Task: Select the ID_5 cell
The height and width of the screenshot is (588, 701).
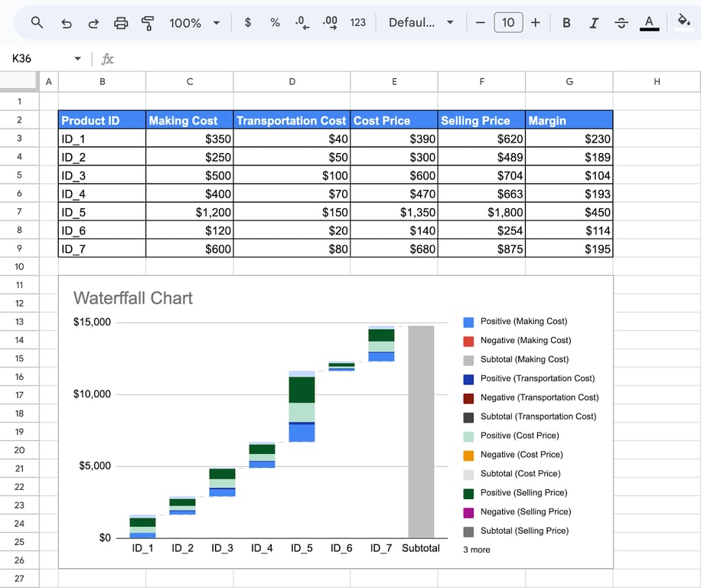Action: (102, 211)
